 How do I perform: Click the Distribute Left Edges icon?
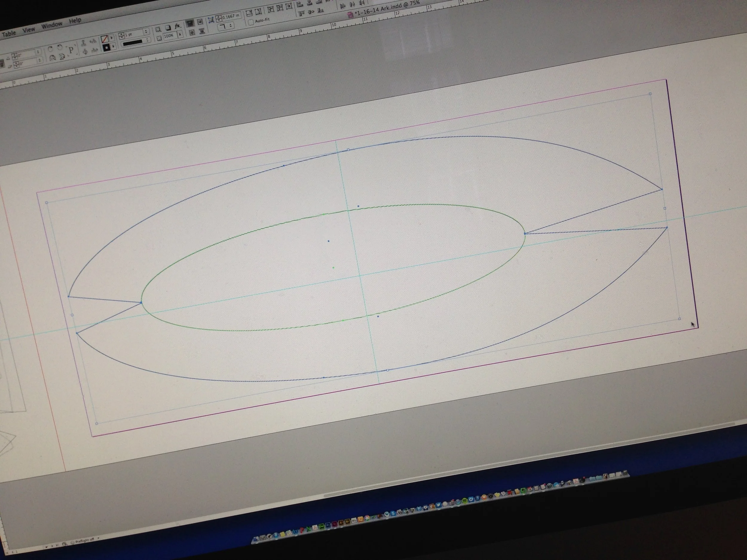click(x=343, y=6)
